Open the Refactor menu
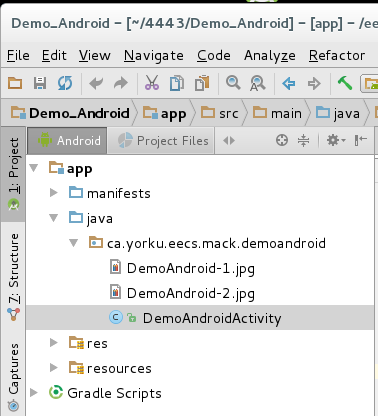 pyautogui.click(x=337, y=55)
